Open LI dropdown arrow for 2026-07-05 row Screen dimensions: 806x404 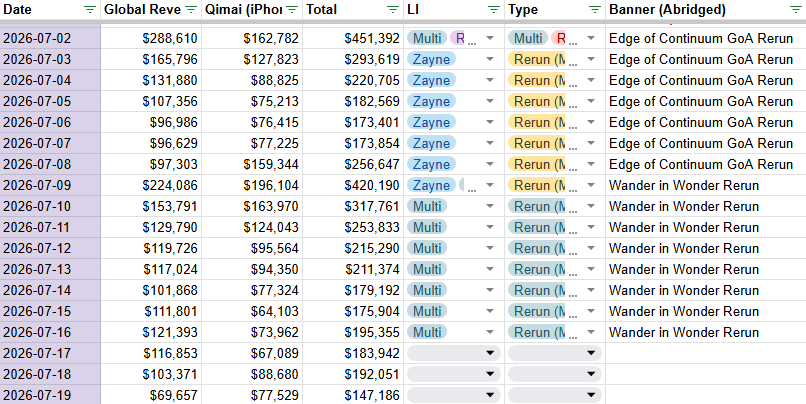pyautogui.click(x=490, y=101)
